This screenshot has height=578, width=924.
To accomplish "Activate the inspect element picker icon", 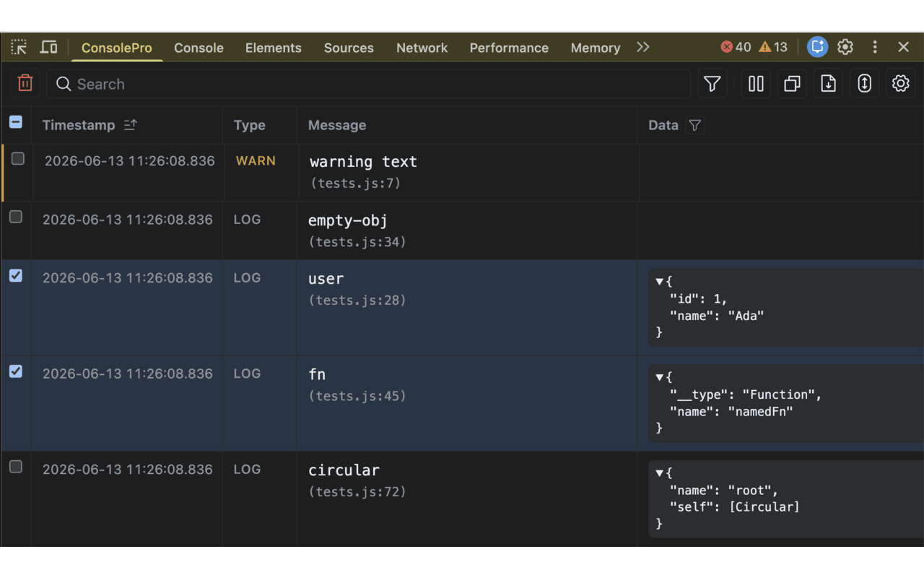I will [x=19, y=48].
